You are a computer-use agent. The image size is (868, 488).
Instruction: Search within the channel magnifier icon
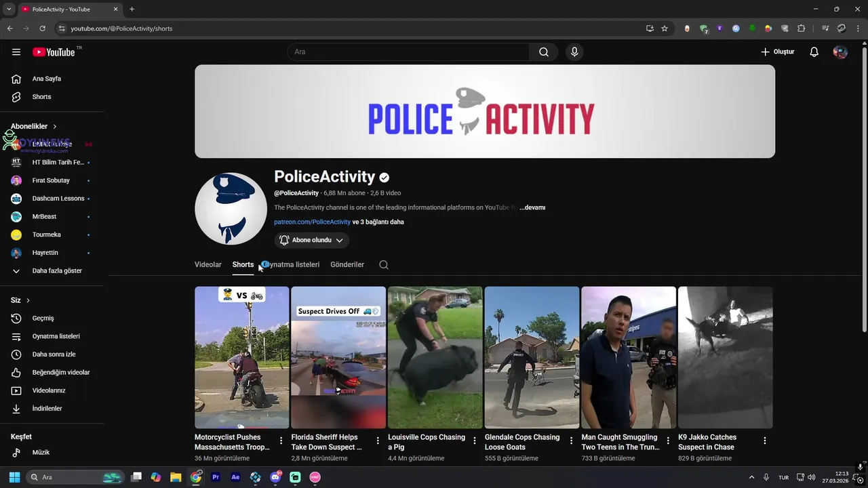(x=384, y=265)
